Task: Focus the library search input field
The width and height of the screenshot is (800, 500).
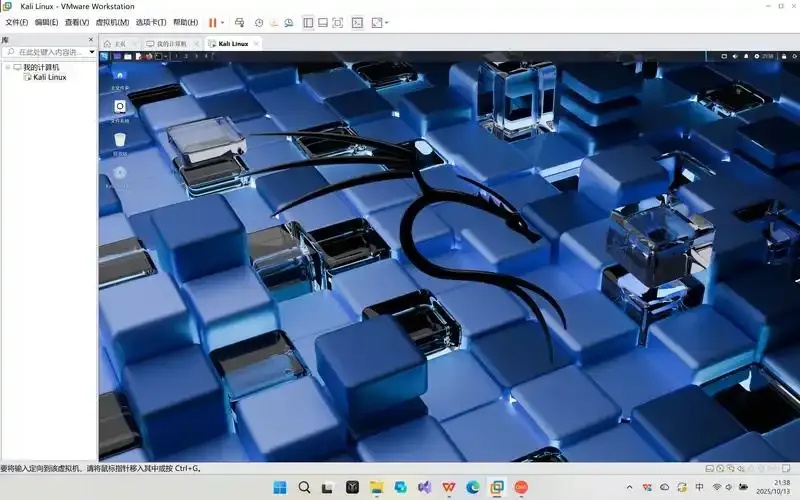Action: click(46, 52)
